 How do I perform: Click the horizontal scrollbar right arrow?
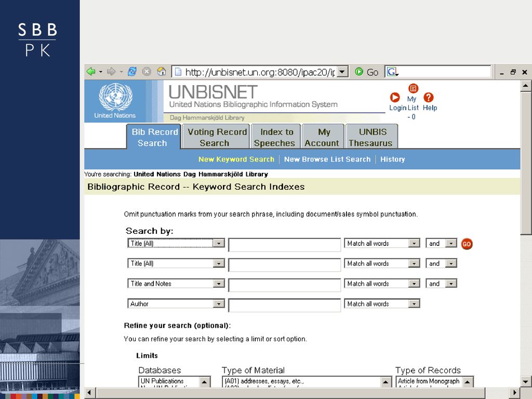tap(515, 393)
